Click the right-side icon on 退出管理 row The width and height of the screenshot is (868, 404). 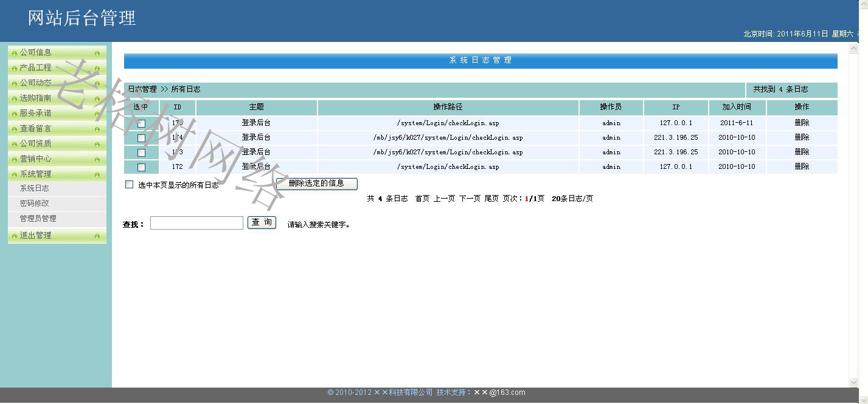click(97, 236)
